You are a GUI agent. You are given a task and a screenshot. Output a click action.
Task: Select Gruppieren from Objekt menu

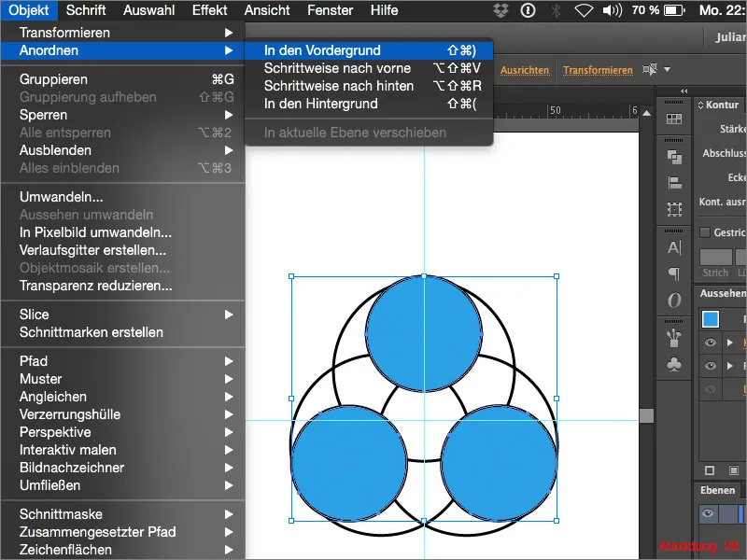(x=123, y=79)
